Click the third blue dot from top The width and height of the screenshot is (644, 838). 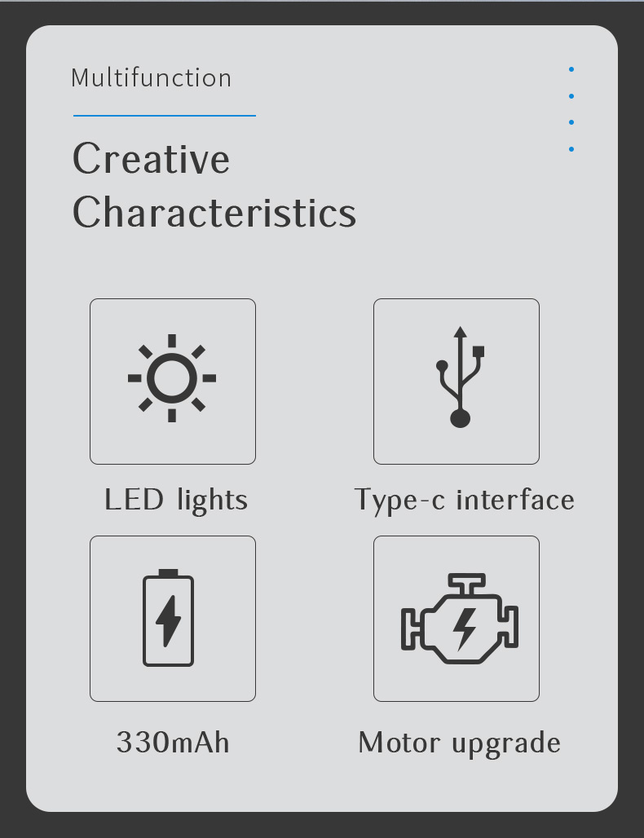571,122
